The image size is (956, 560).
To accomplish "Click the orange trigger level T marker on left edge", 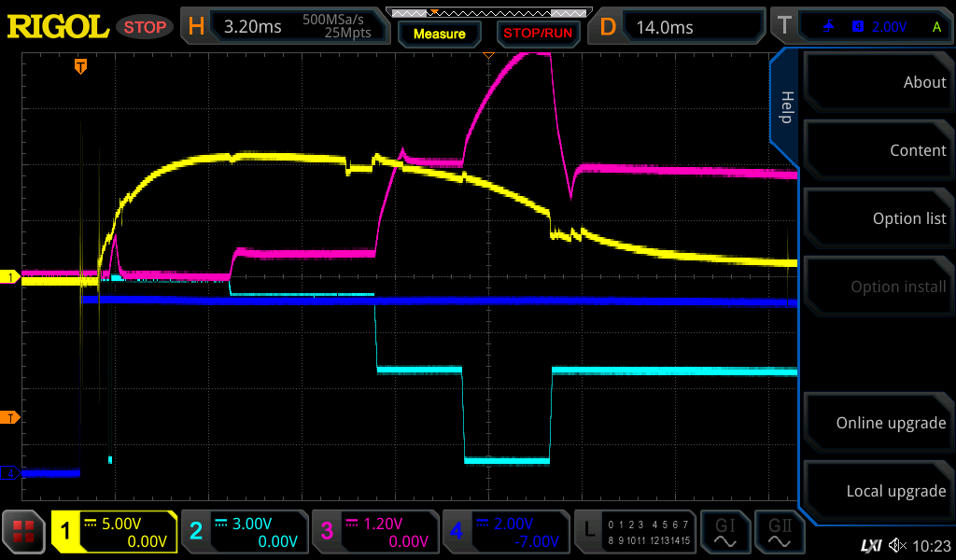I will (10, 416).
